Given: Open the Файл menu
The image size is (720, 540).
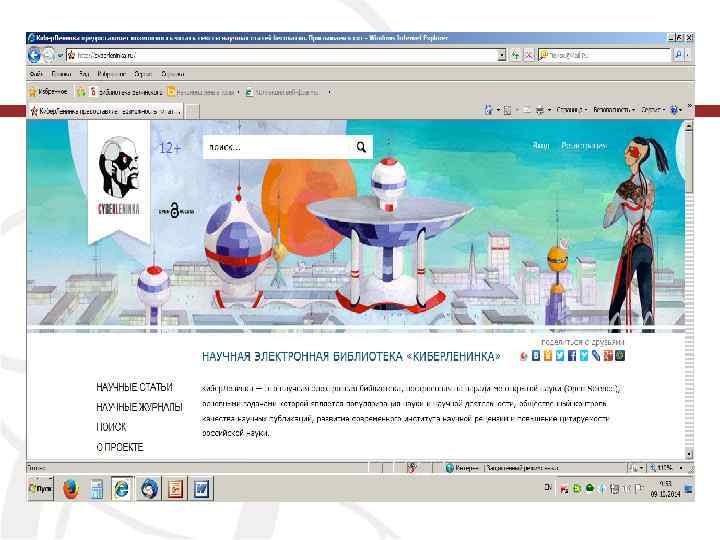Looking at the screenshot, I should [x=36, y=74].
